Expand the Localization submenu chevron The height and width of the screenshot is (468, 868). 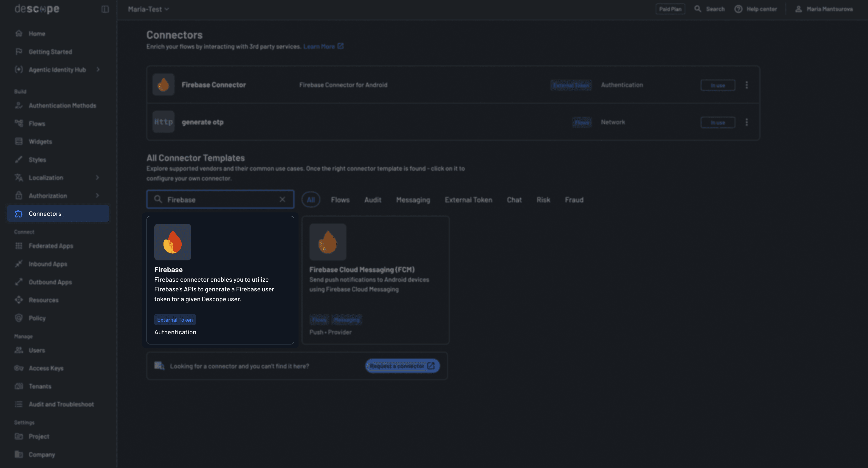click(x=97, y=178)
